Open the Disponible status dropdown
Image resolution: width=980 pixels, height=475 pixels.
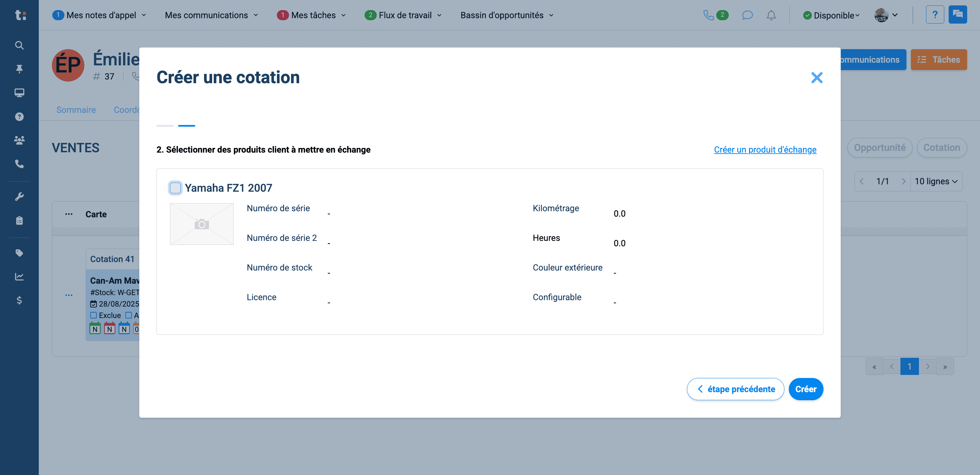coord(831,15)
